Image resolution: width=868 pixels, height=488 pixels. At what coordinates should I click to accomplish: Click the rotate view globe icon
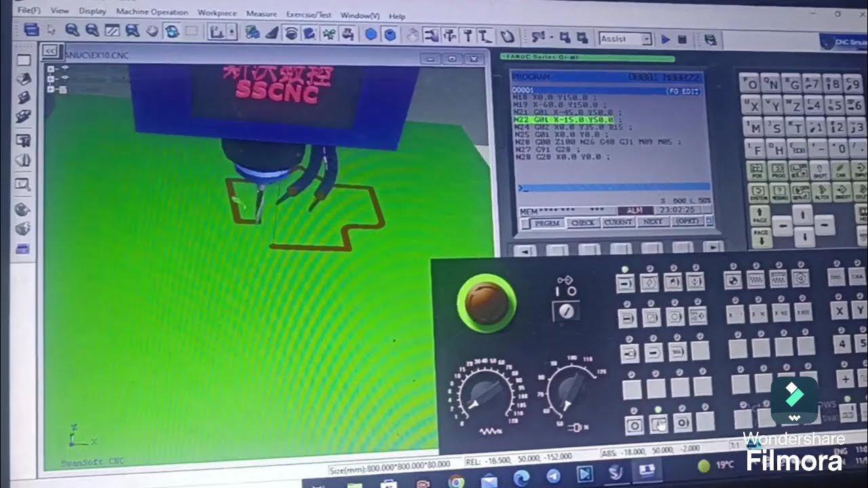(172, 31)
